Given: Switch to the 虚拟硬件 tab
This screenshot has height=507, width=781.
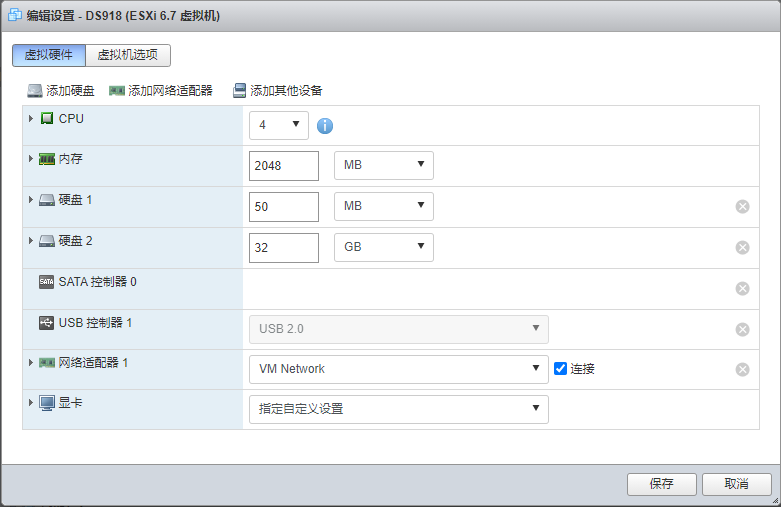Looking at the screenshot, I should [x=49, y=55].
